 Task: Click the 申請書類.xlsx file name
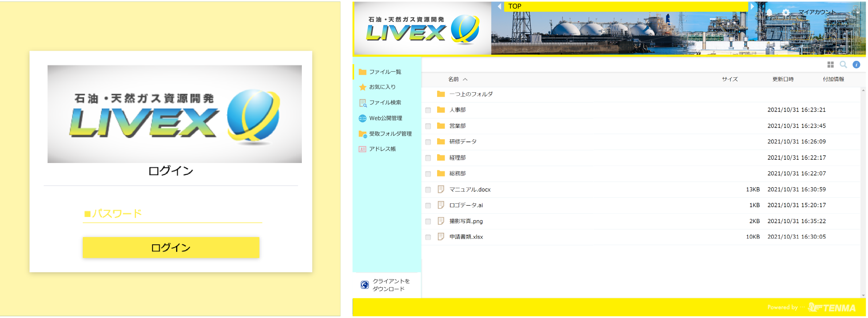[466, 237]
